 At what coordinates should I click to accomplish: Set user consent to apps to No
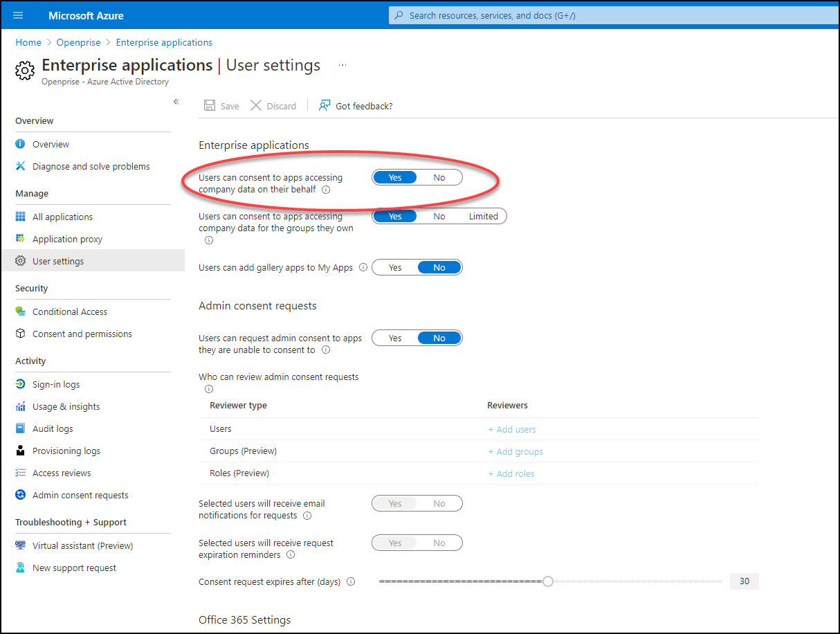[439, 177]
